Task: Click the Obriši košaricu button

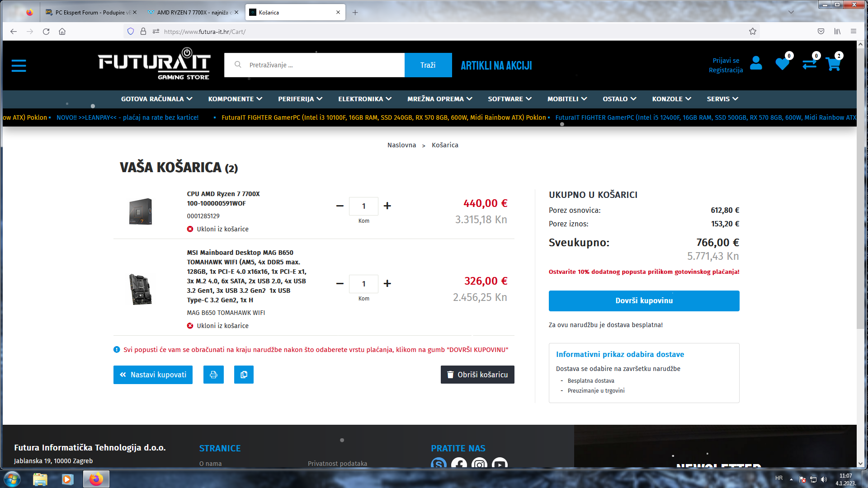Action: point(477,375)
